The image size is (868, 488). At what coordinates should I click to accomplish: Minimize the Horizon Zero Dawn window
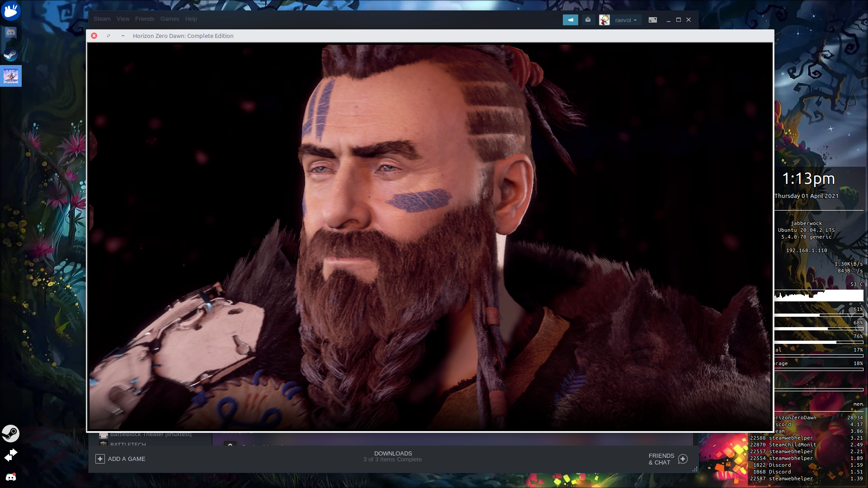click(x=123, y=36)
